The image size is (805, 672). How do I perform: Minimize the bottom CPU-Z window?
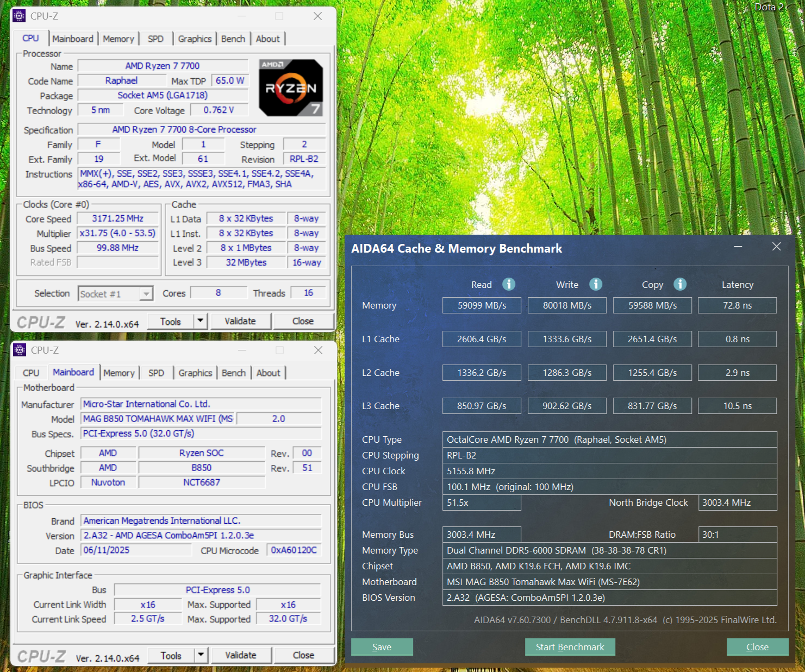[x=242, y=350]
